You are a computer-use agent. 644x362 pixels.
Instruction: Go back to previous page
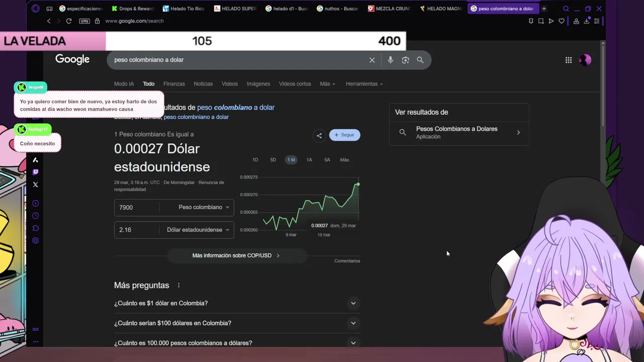[49, 21]
